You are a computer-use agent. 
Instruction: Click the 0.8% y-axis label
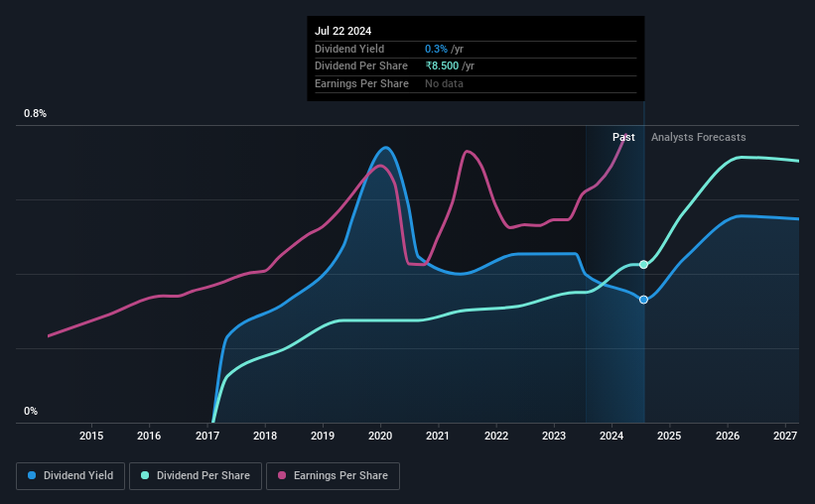click(x=35, y=113)
